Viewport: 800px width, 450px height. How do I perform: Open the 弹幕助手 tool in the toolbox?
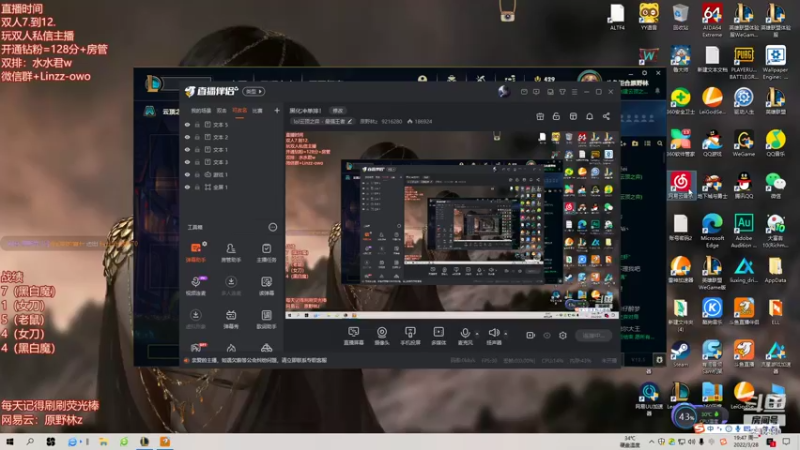195,252
